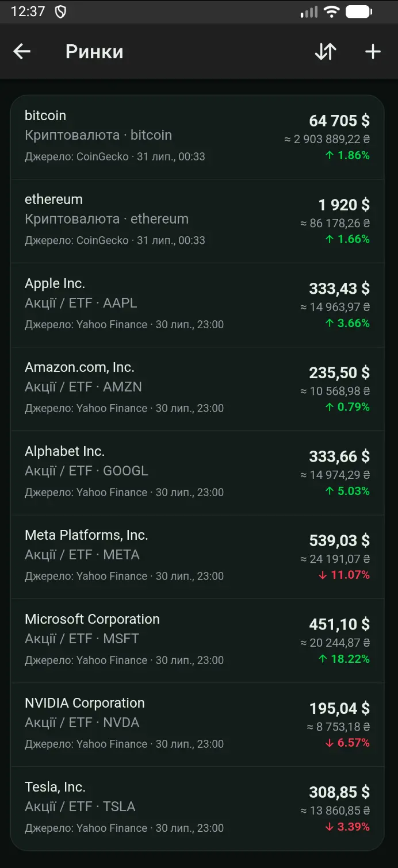Select the Apple Inc. AAPL row

[197, 305]
